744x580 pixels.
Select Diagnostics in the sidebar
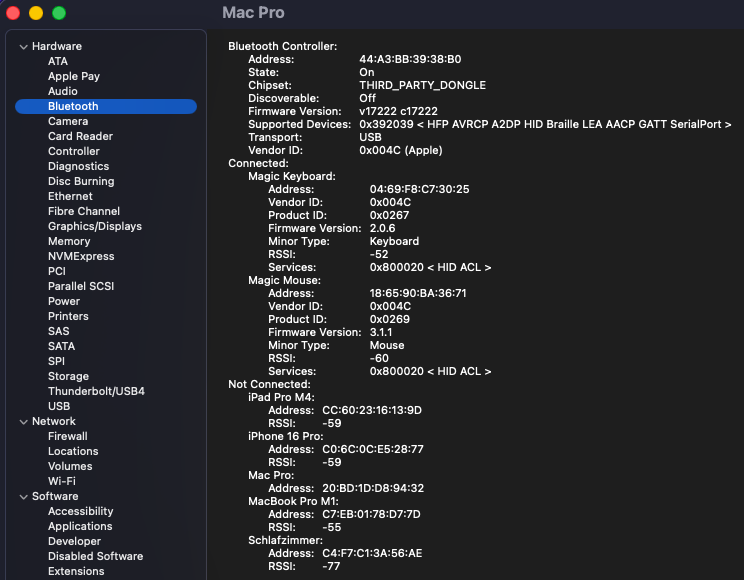point(78,166)
